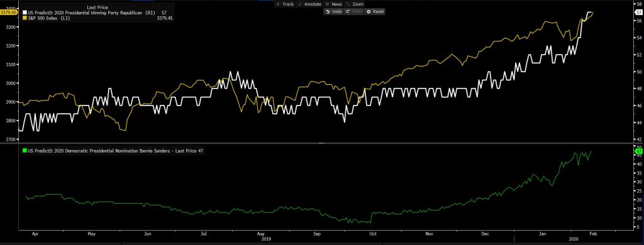Click the Reset button label
Screen dimensions: 644x245
[x=378, y=11]
